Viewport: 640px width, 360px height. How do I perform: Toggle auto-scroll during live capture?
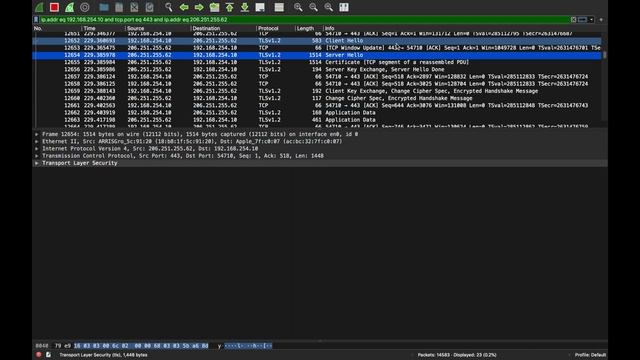click(x=260, y=7)
